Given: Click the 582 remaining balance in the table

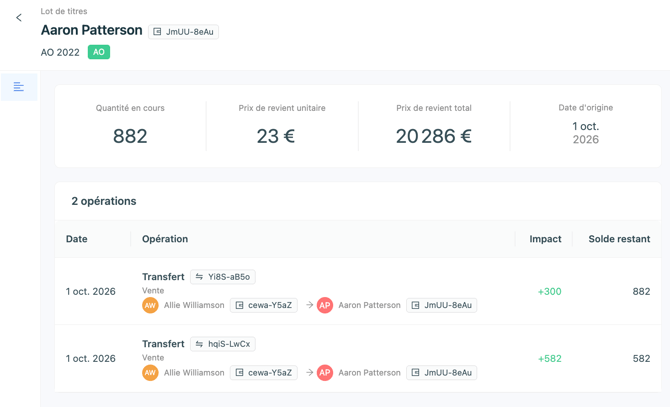Looking at the screenshot, I should coord(641,359).
